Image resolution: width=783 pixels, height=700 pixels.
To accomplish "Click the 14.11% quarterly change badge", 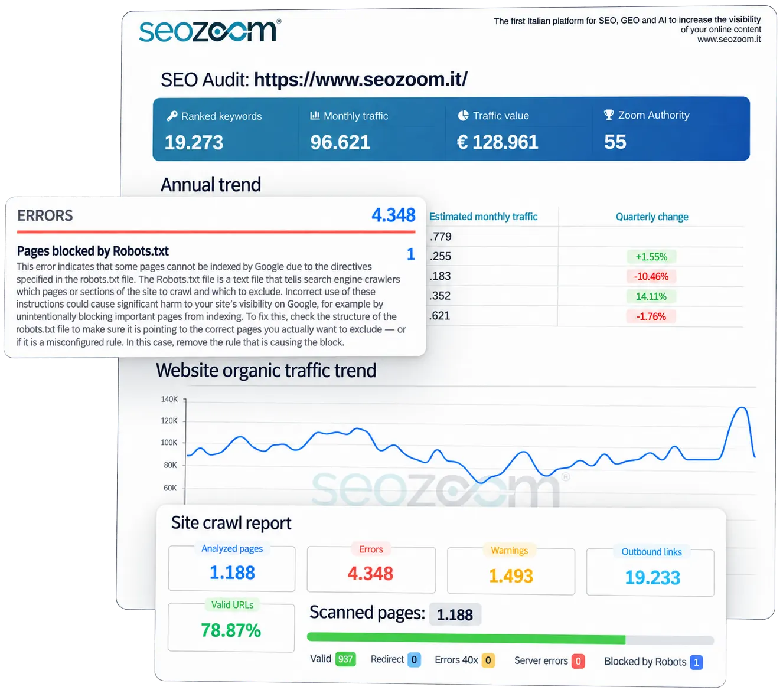I will click(x=651, y=296).
